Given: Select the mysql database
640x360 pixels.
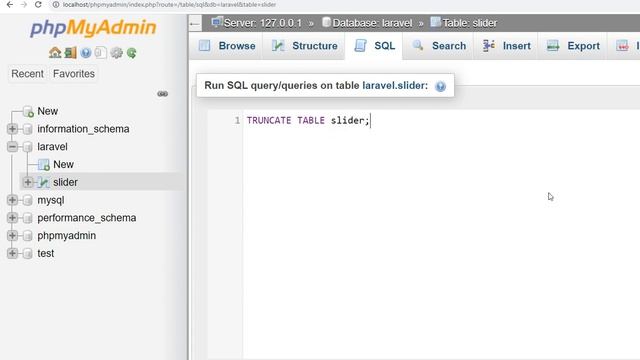Looking at the screenshot, I should [51, 200].
